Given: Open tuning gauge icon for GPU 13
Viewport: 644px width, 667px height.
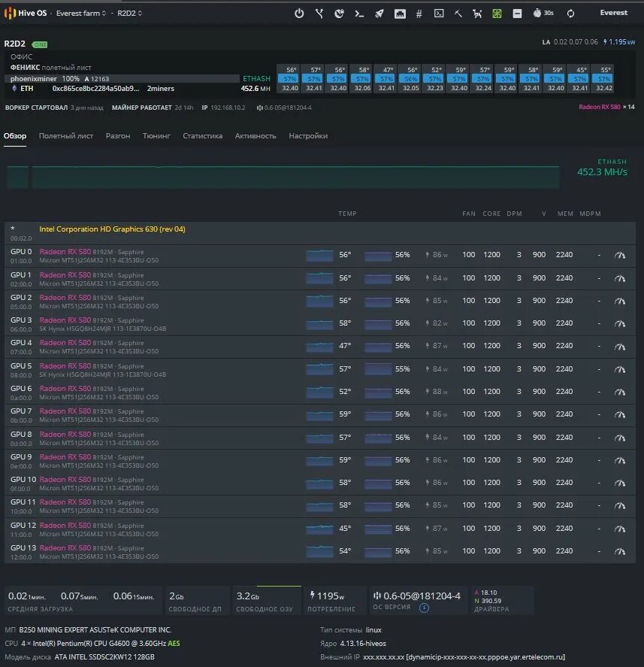Looking at the screenshot, I should pos(620,551).
